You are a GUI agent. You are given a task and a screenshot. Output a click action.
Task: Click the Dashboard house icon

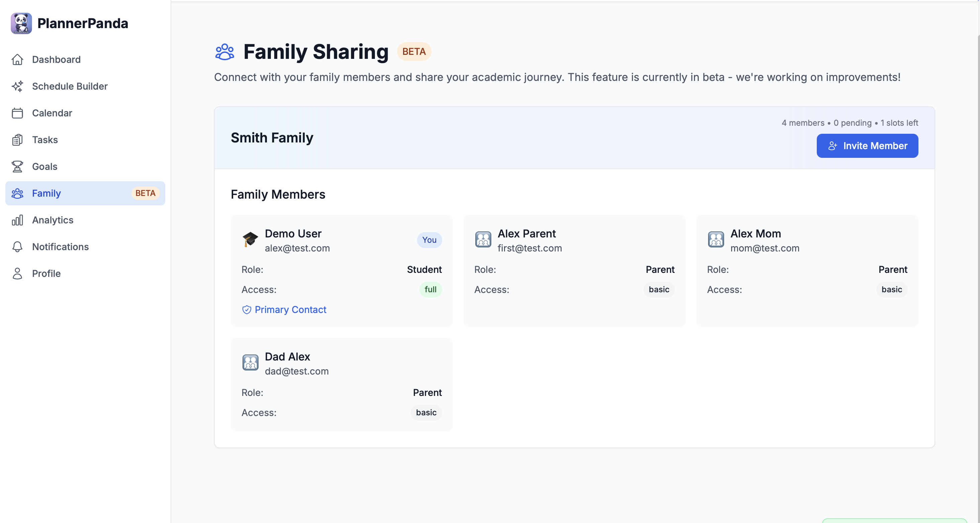[17, 60]
